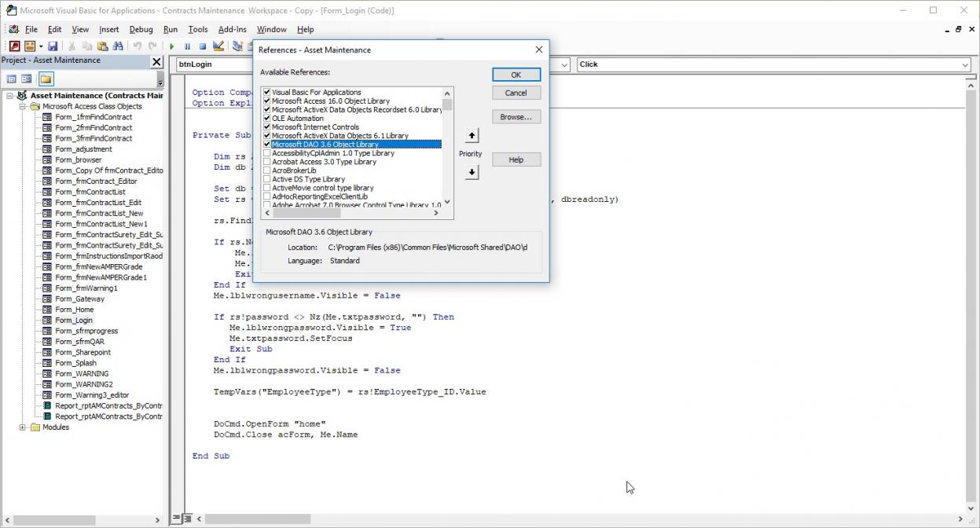
Task: Uncheck the OLE Automation reference
Action: coord(267,118)
